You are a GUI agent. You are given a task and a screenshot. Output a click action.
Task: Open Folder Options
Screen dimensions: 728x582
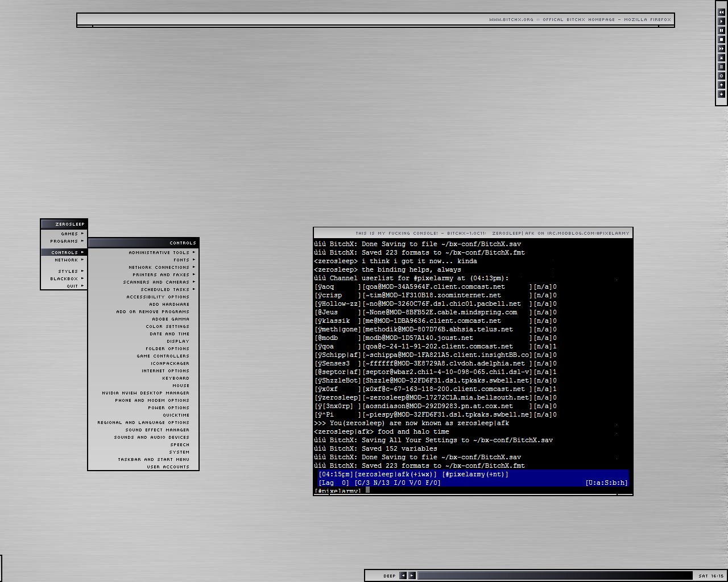pos(143,348)
